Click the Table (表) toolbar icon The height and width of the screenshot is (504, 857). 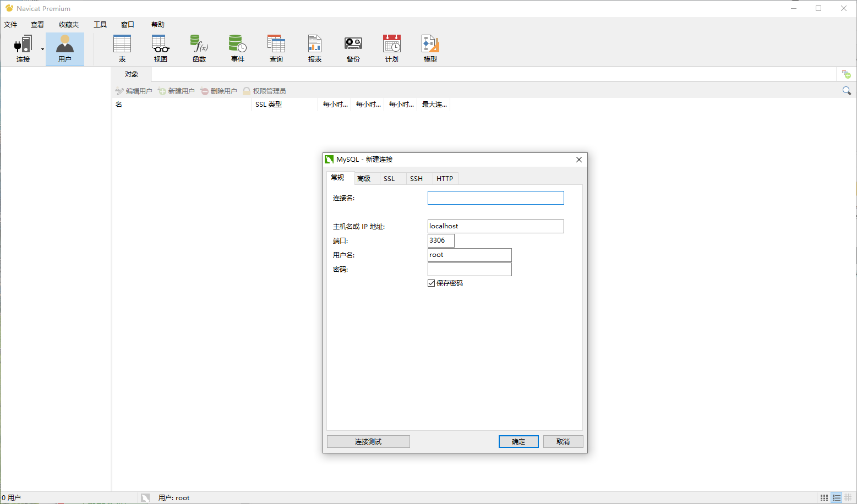point(122,48)
